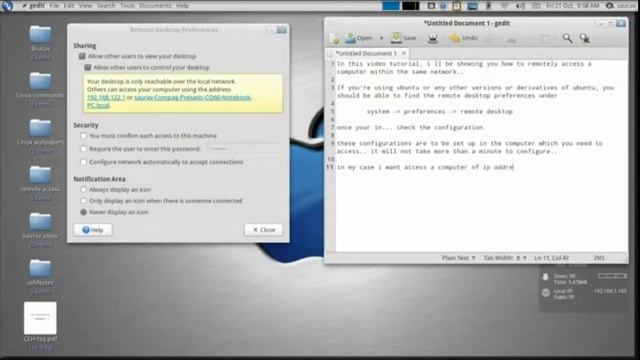Viewport: 640px width, 360px height.
Task: Click the password input field
Action: pos(244,149)
